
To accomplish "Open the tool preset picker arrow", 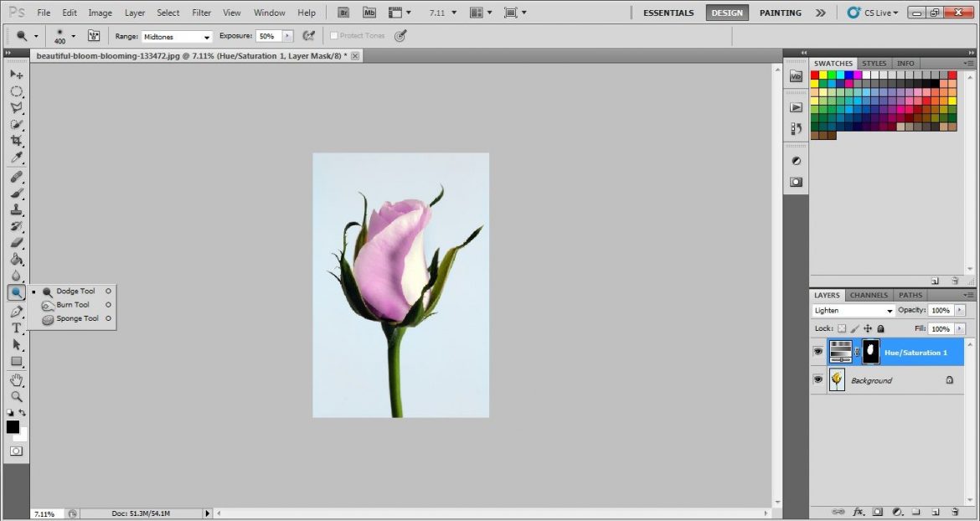I will click(x=36, y=36).
